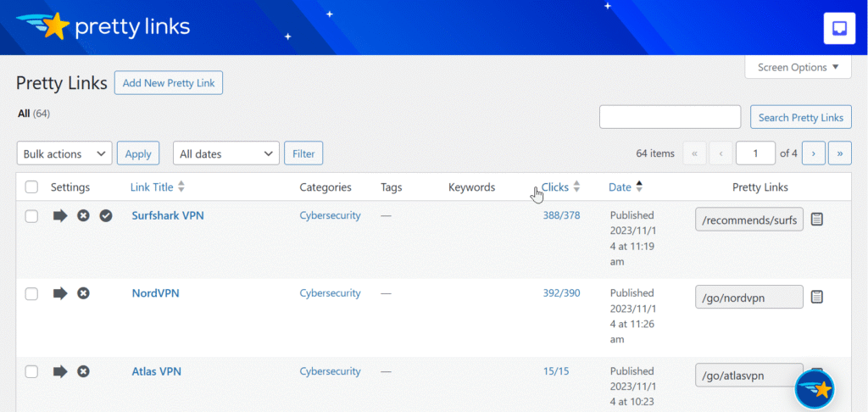The height and width of the screenshot is (412, 868).
Task: Click the Date column header
Action: (620, 187)
